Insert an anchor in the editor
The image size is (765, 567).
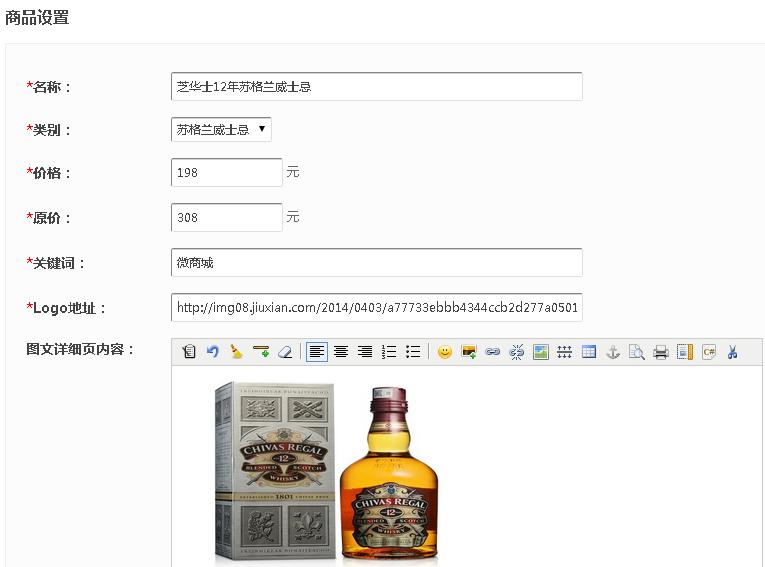(613, 352)
